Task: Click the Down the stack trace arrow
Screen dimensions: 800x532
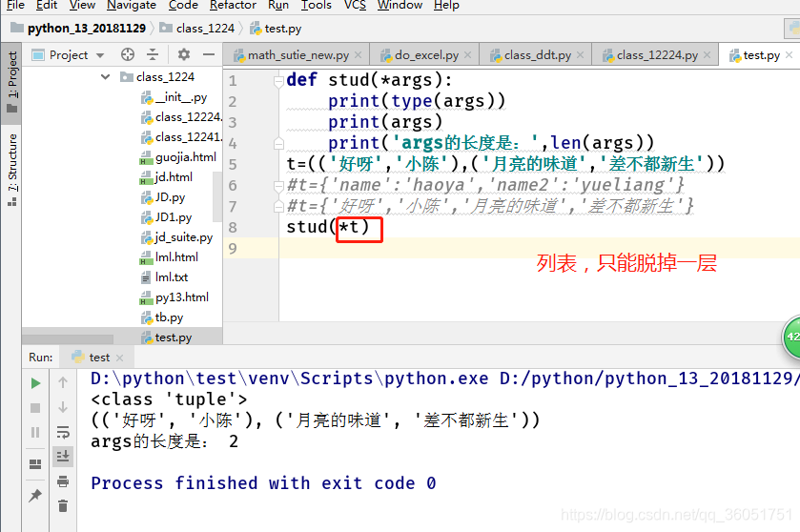Action: point(63,407)
